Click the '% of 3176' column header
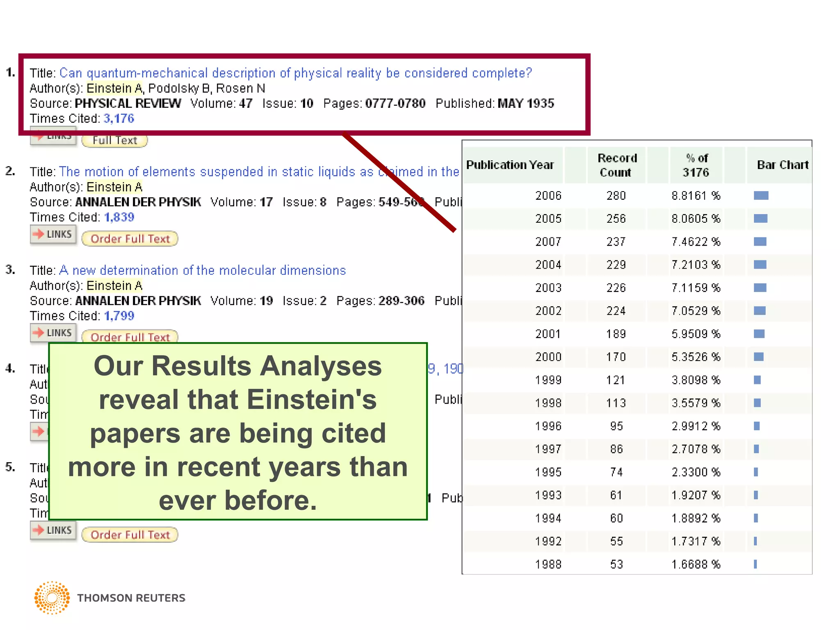Image resolution: width=840 pixels, height=630 pixels. tap(696, 165)
